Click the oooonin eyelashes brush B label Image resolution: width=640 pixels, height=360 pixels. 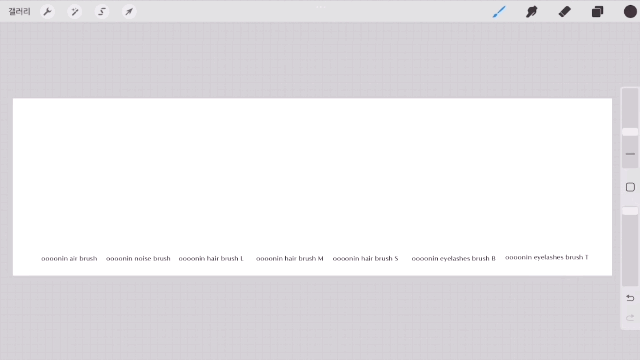(x=453, y=258)
